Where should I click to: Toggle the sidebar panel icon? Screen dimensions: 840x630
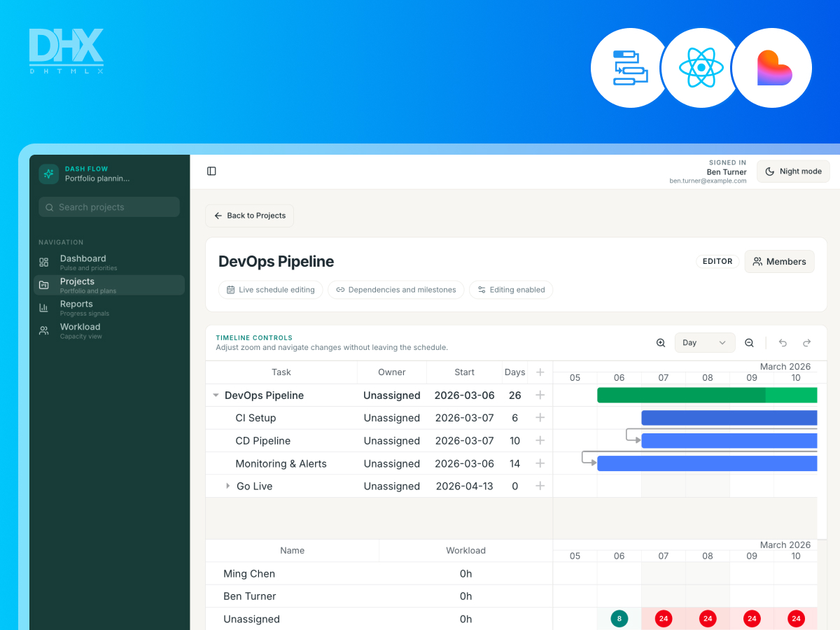click(x=211, y=171)
